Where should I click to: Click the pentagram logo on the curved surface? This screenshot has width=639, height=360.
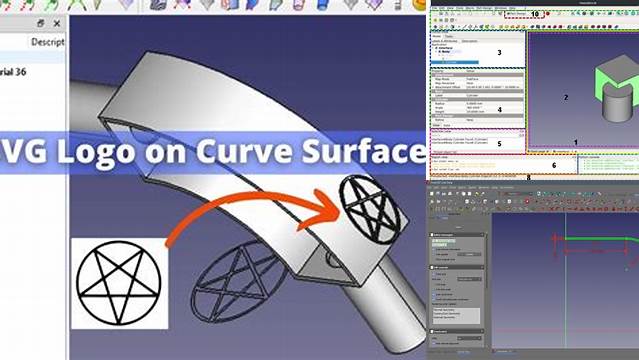click(x=369, y=209)
